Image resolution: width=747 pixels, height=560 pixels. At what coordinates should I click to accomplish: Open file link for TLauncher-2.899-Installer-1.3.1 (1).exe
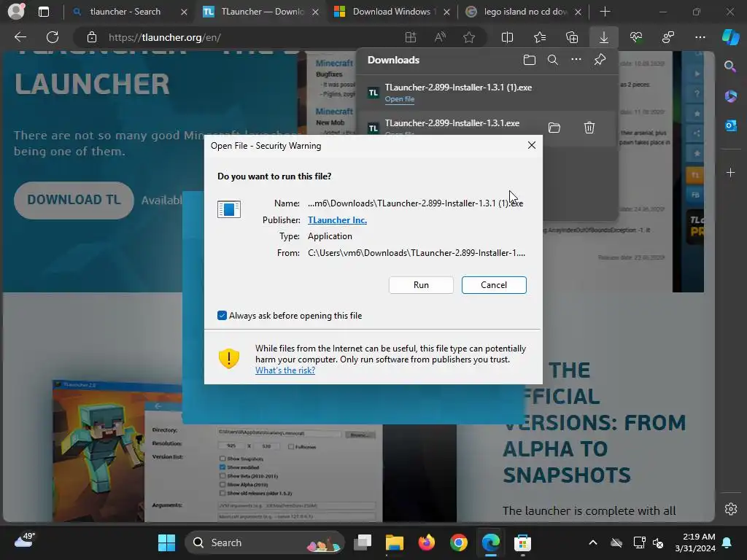(x=399, y=99)
